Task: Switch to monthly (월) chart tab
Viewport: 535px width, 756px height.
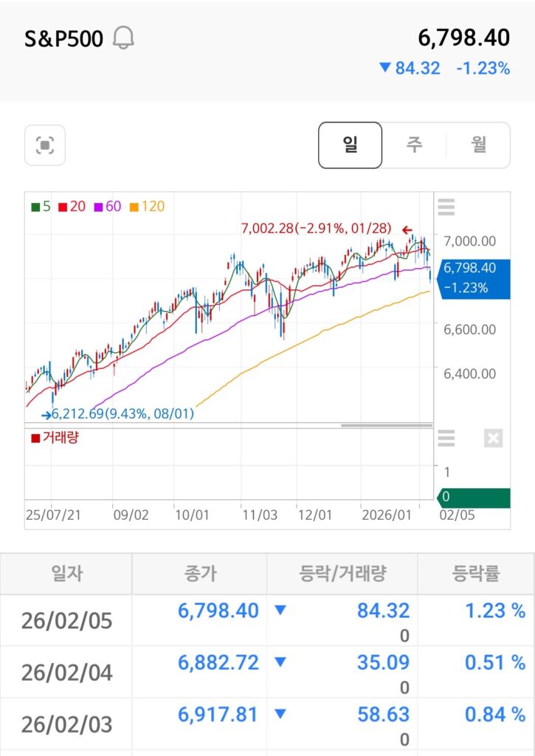Action: [x=478, y=145]
